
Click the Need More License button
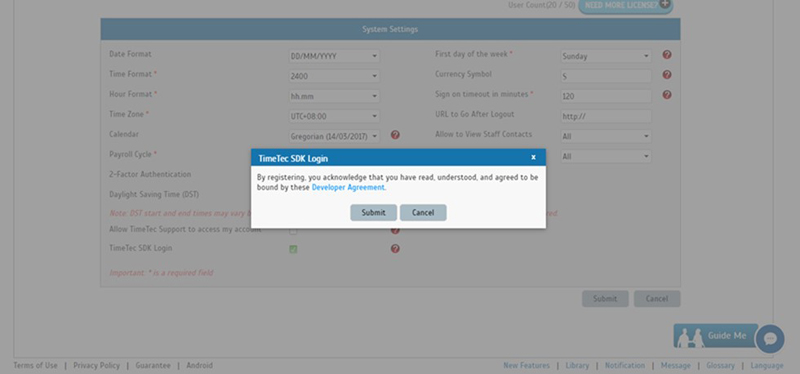coord(626,6)
